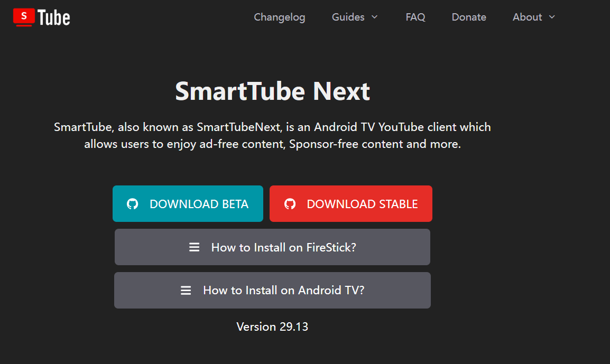
Task: Open the Guides menu item
Action: [348, 17]
